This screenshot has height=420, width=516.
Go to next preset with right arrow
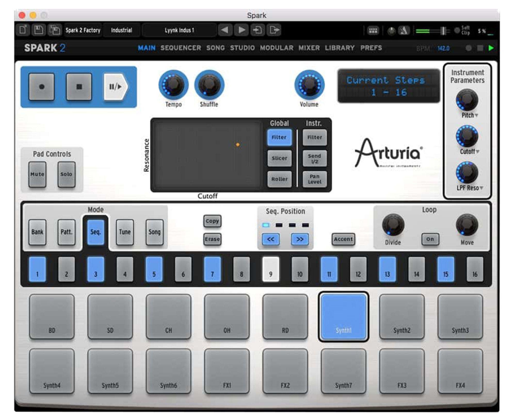pos(241,30)
